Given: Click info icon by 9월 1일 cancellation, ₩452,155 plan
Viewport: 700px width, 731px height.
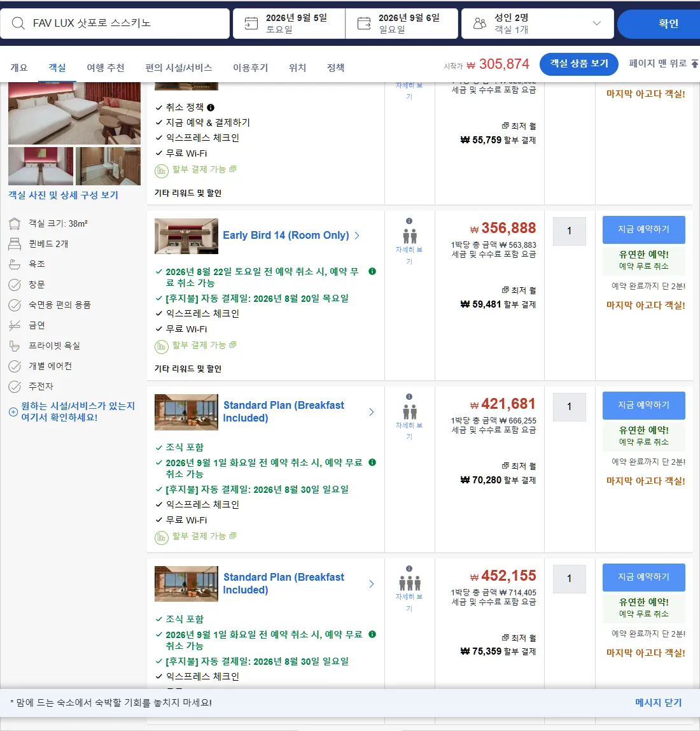Looking at the screenshot, I should click(x=372, y=634).
